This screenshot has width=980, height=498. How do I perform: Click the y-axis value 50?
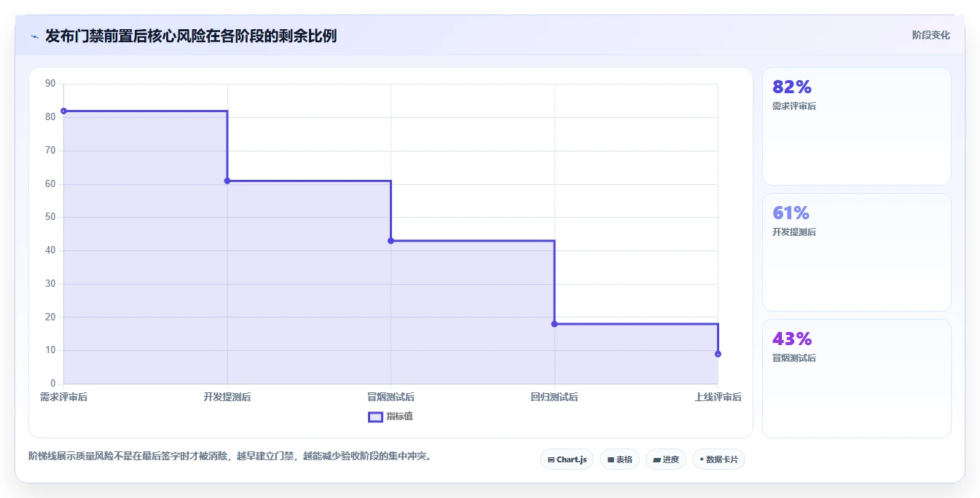coord(50,217)
